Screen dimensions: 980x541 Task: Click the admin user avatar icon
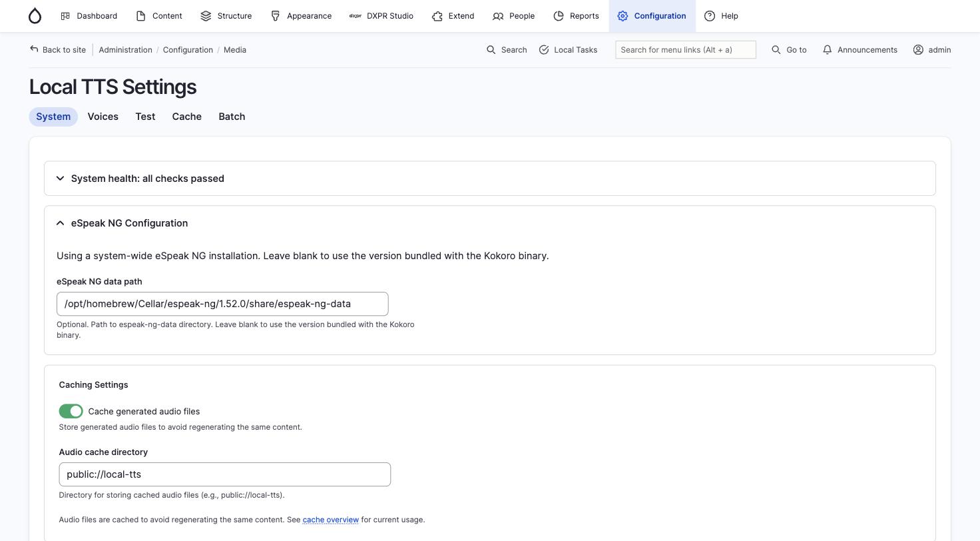[918, 50]
